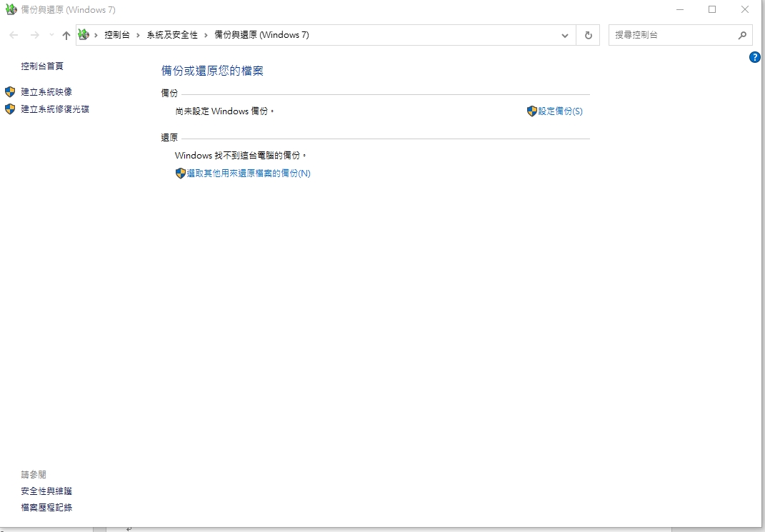The width and height of the screenshot is (765, 532).
Task: Select 備份與還原 (Windows 7) breadcrumb
Action: pyautogui.click(x=262, y=35)
